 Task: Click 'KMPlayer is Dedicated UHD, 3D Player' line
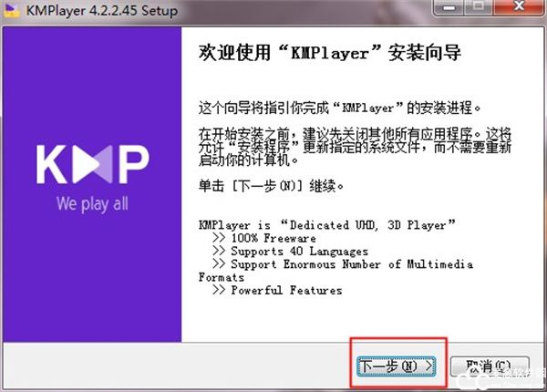click(x=327, y=225)
